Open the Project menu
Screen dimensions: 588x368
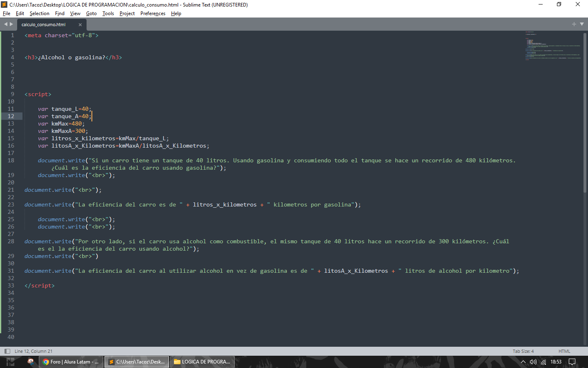(127, 13)
